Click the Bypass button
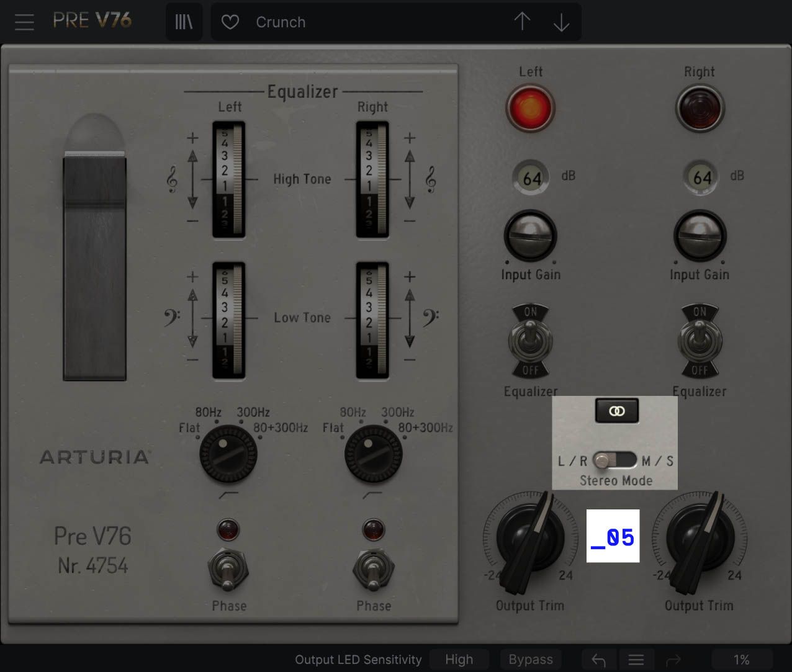This screenshot has height=672, width=792. click(x=531, y=660)
